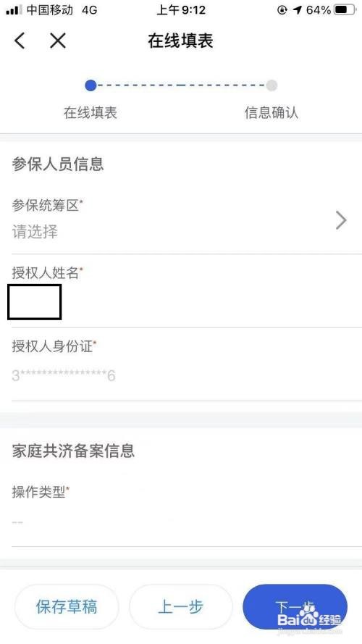Select the grey 信息确认 step dot
The width and height of the screenshot is (362, 644).
(x=271, y=85)
